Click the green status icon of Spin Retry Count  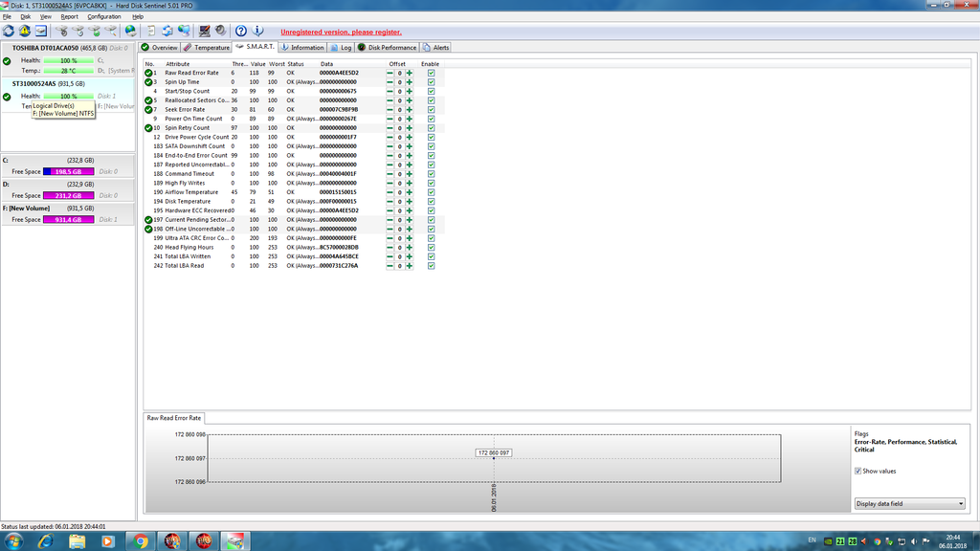click(x=148, y=128)
